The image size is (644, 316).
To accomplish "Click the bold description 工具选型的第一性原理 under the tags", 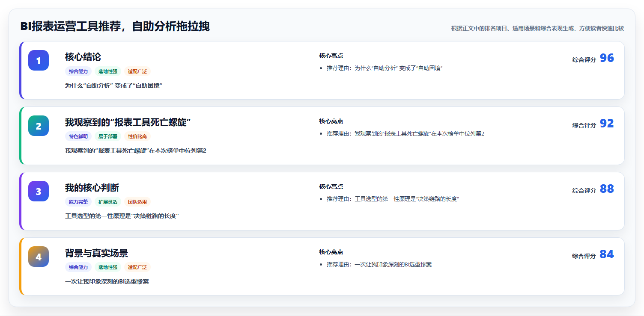I will tap(122, 216).
